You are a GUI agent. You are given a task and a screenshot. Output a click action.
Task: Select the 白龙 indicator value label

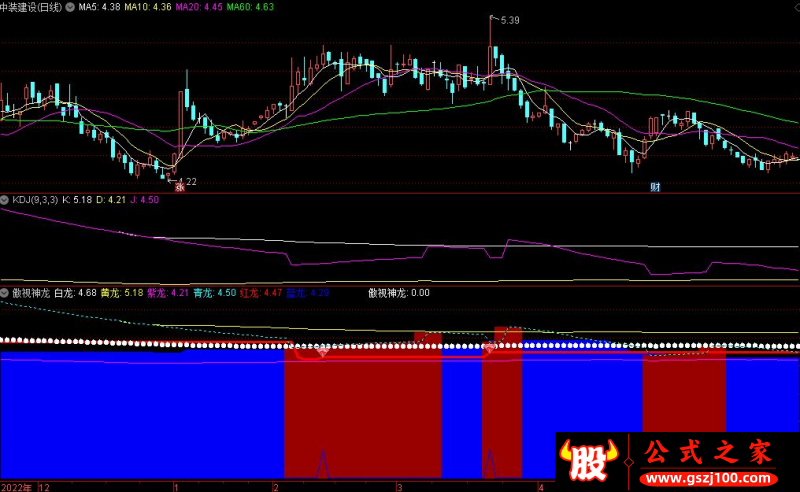[x=75, y=293]
